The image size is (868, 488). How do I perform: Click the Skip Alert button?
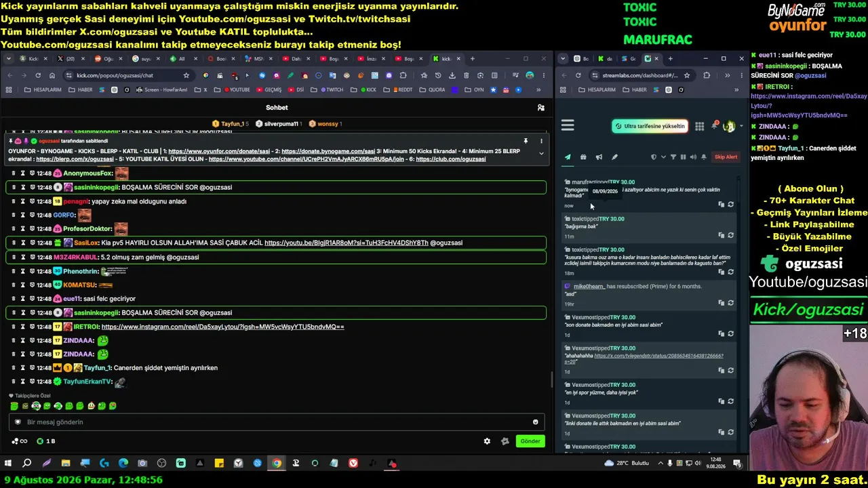[x=726, y=157]
